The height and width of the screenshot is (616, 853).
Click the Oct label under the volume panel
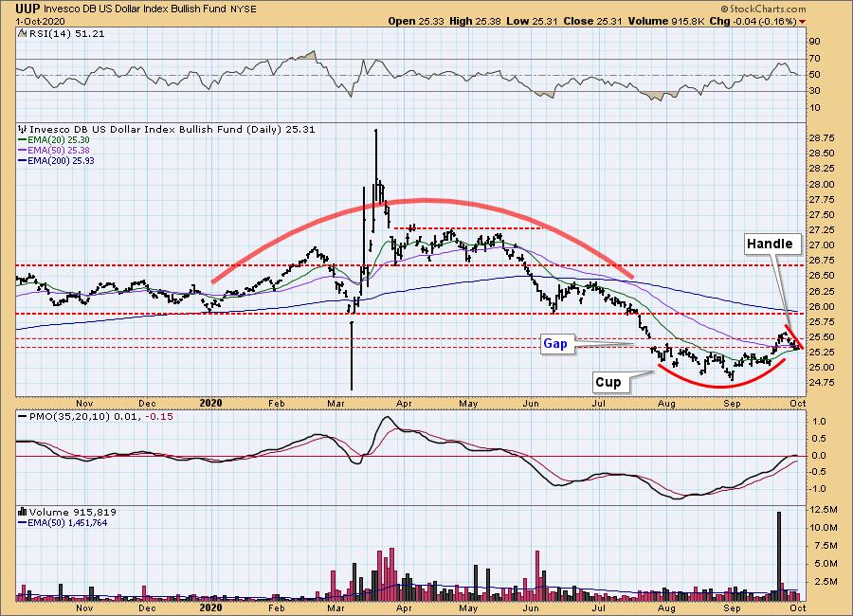[x=797, y=608]
